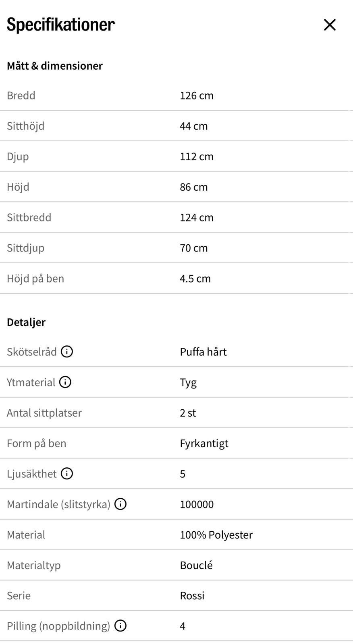
Task: Select the Bredd row label
Action: 21,95
